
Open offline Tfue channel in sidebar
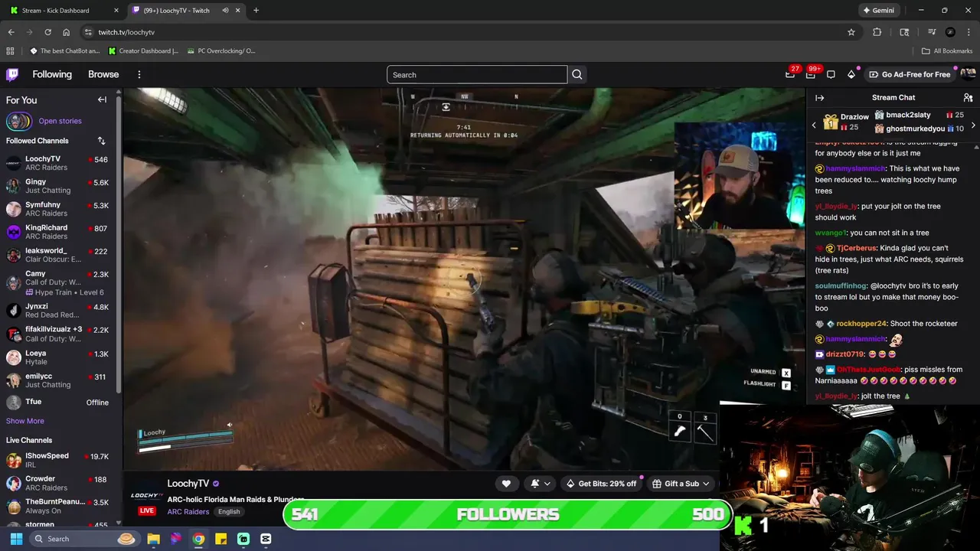point(57,402)
